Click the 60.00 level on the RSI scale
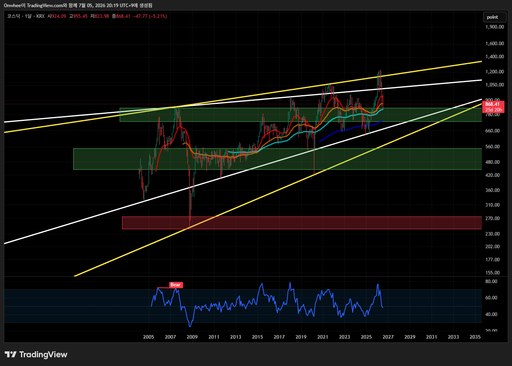 point(491,298)
